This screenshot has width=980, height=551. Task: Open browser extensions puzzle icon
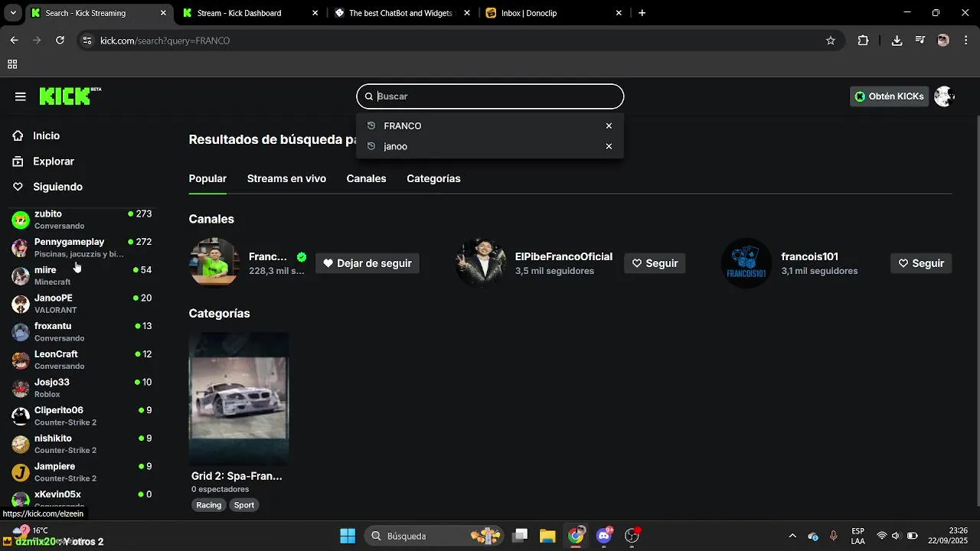pos(863,41)
